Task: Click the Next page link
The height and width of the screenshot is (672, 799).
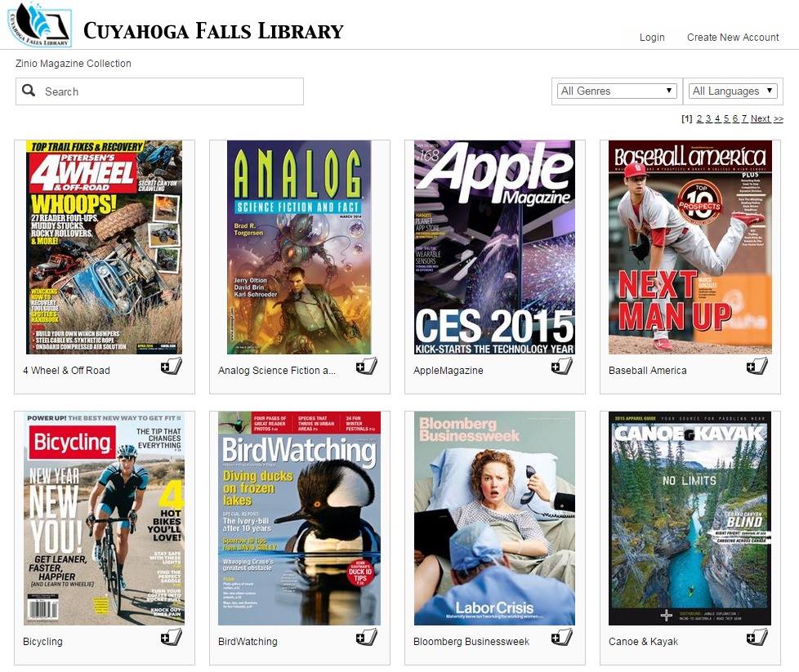Action: pos(761,118)
